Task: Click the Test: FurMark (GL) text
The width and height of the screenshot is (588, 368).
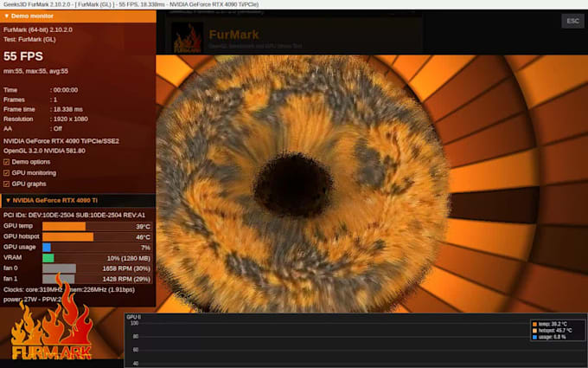Action: pyautogui.click(x=29, y=40)
